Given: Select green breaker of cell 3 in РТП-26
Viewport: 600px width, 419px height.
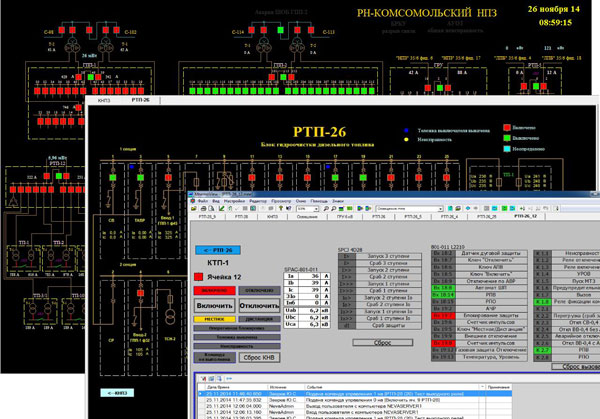Looking at the screenshot, I should [140, 178].
